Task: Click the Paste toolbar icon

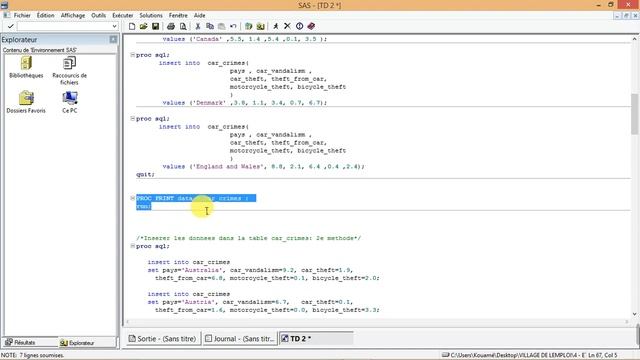Action: (x=221, y=26)
